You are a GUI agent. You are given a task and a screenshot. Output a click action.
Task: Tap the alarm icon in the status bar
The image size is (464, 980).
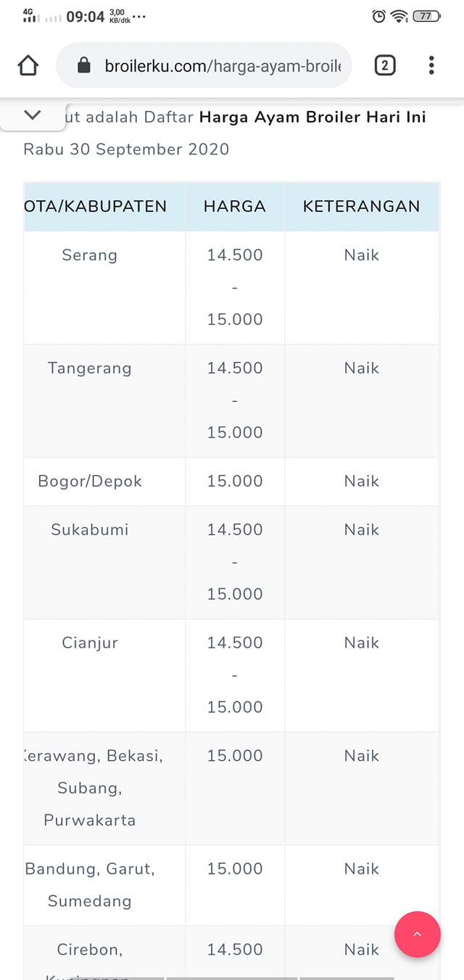point(378,16)
